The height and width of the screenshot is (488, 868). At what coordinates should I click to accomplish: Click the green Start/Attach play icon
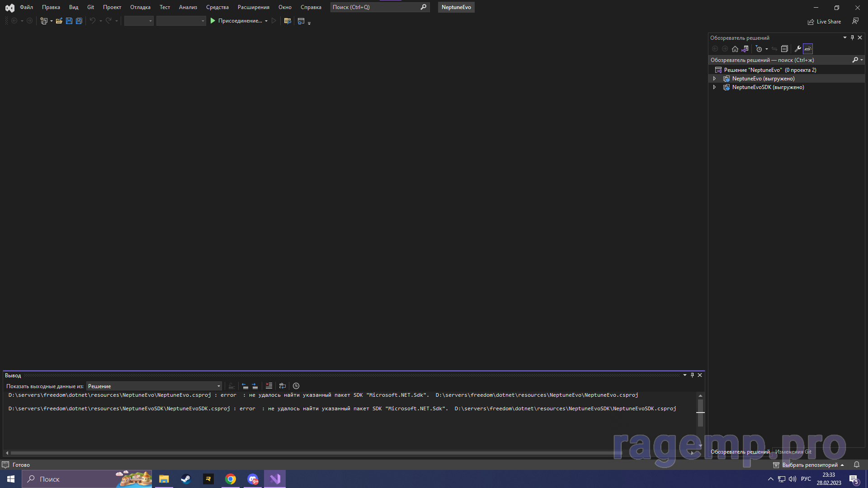coord(213,21)
